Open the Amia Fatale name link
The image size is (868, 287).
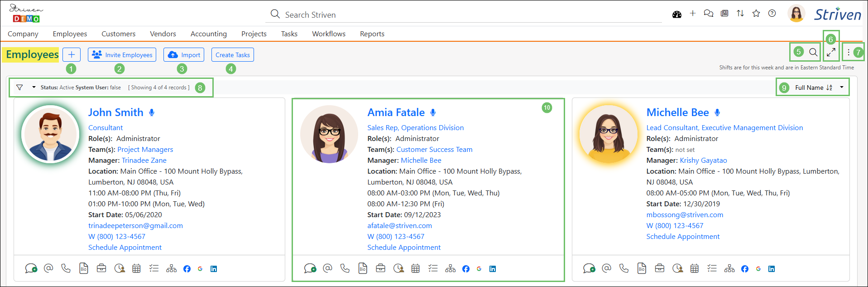(396, 112)
